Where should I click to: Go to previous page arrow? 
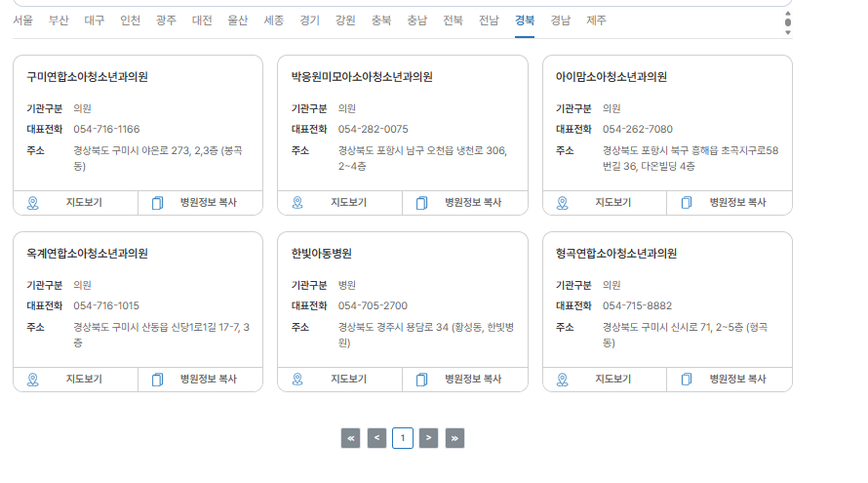click(x=376, y=438)
